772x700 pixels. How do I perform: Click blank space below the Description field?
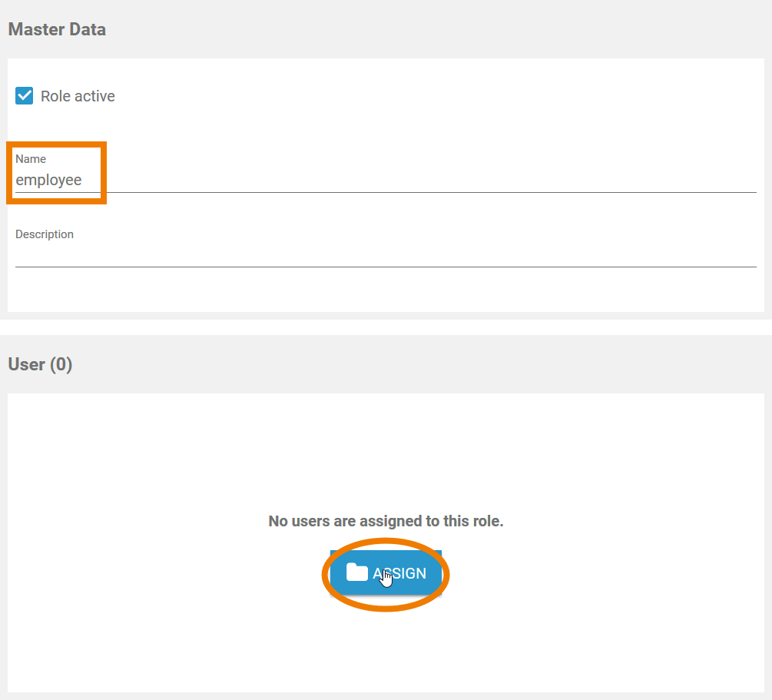click(x=384, y=290)
